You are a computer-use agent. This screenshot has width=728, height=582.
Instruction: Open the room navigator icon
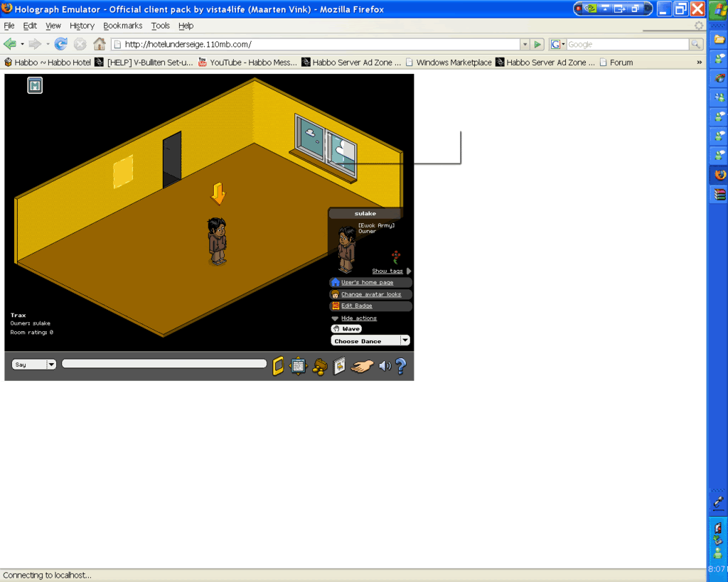299,365
